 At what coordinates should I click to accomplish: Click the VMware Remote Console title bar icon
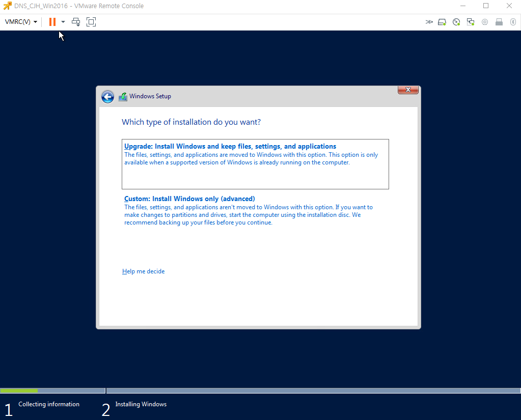coord(7,6)
